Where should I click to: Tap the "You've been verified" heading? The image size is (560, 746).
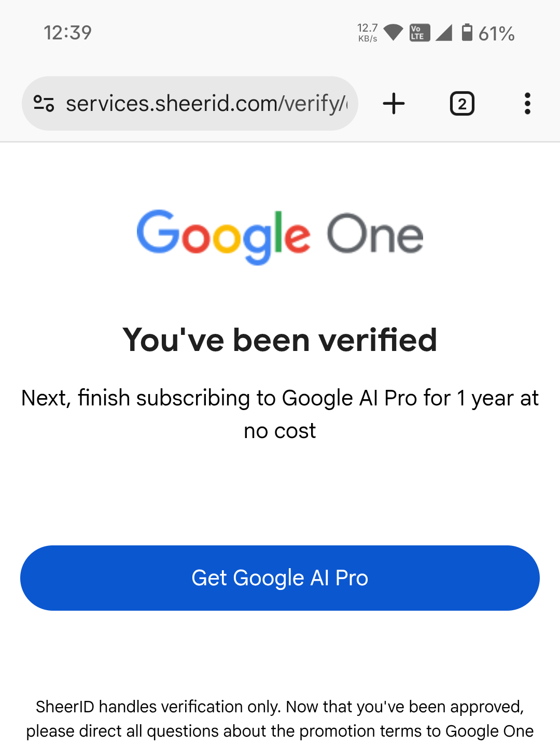pos(280,340)
